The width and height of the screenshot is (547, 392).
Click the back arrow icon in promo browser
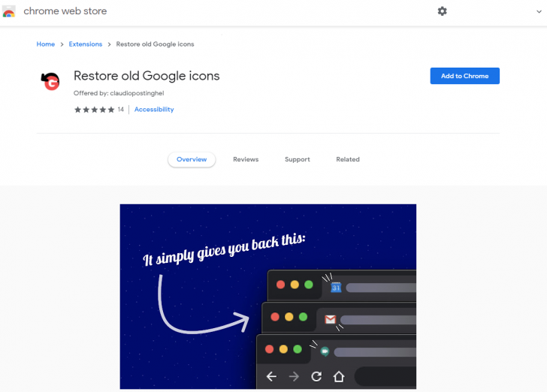click(x=271, y=377)
